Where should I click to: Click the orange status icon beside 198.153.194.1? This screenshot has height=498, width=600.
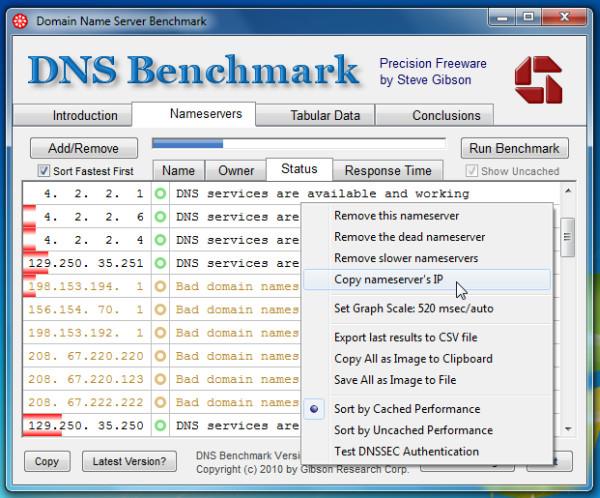tap(160, 287)
